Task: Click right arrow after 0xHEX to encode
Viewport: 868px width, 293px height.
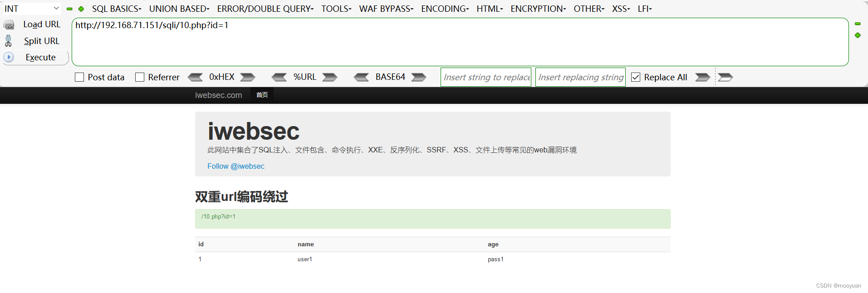Action: pyautogui.click(x=248, y=77)
